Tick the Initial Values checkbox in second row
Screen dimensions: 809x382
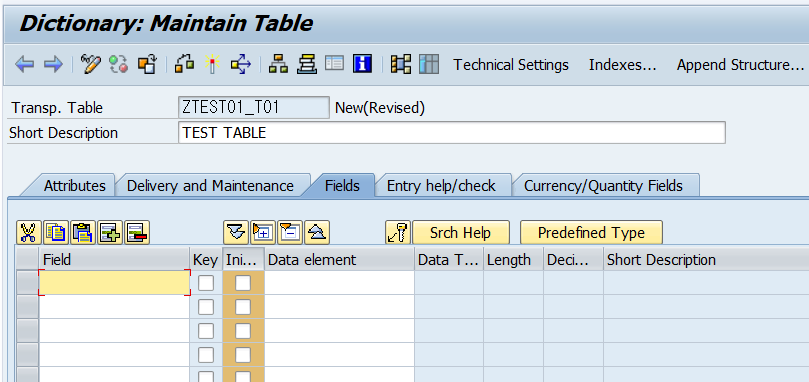click(243, 307)
